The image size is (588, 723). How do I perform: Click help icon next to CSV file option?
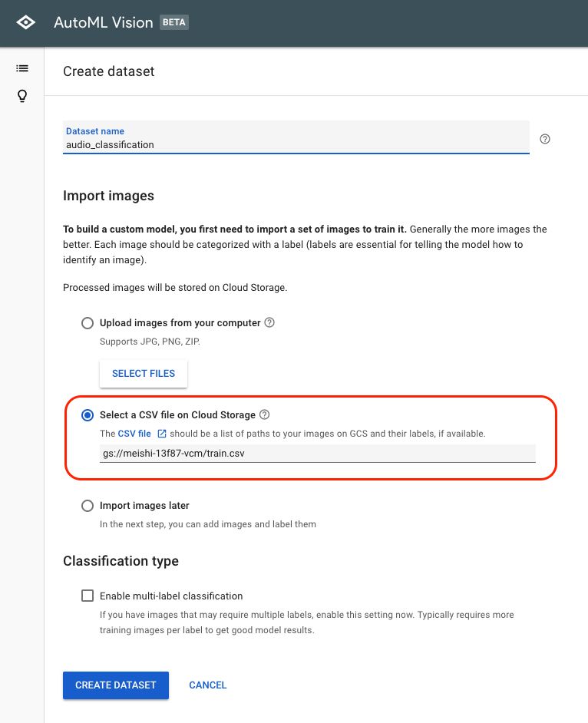(265, 414)
